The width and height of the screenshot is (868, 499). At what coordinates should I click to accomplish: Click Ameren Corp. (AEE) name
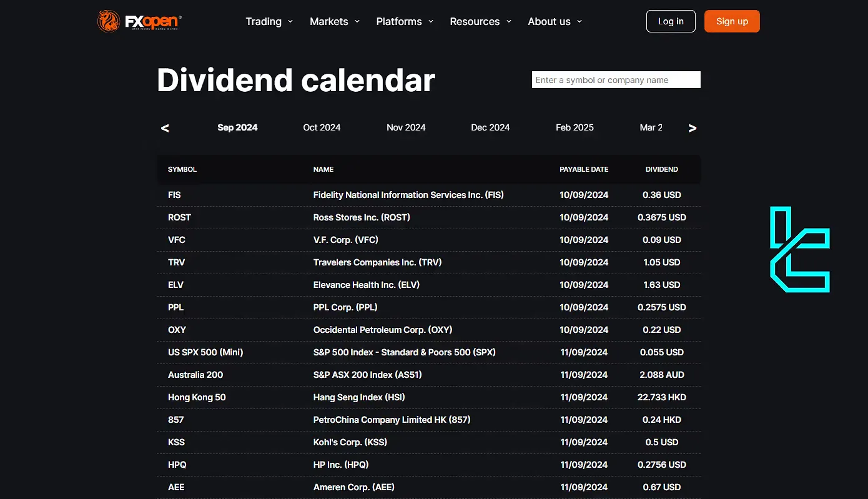point(354,487)
